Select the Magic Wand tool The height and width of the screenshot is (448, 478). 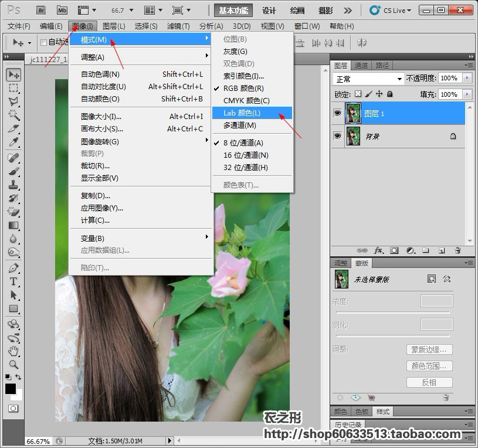tap(13, 115)
